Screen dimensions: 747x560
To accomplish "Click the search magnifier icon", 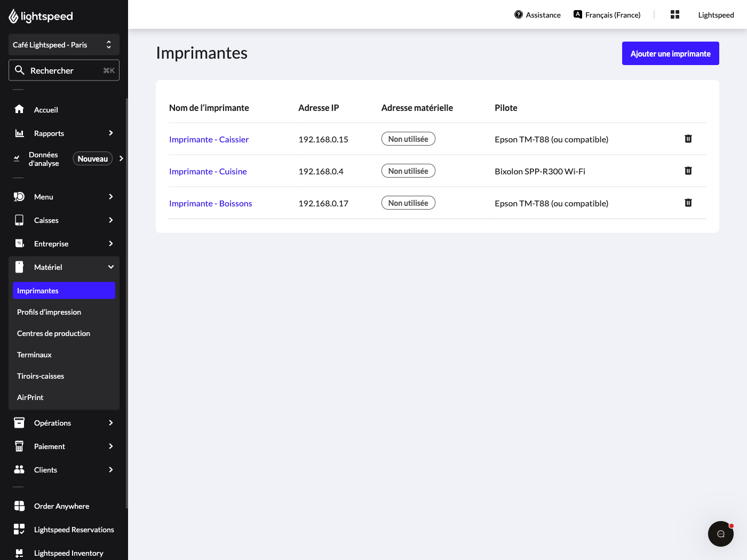I will tap(20, 70).
